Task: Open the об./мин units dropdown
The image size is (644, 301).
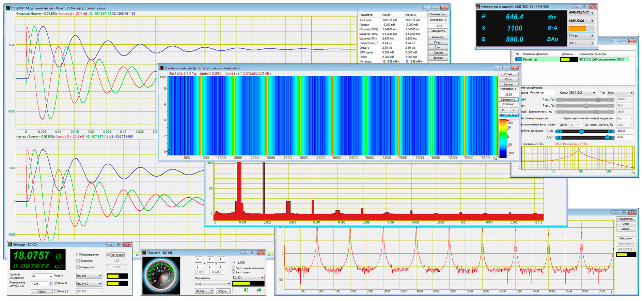Action: click(x=204, y=291)
